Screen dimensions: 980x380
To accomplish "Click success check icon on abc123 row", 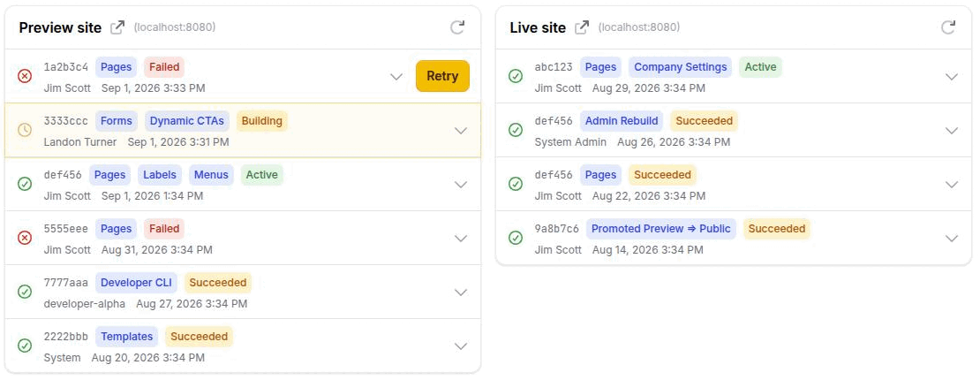I will coord(516,76).
